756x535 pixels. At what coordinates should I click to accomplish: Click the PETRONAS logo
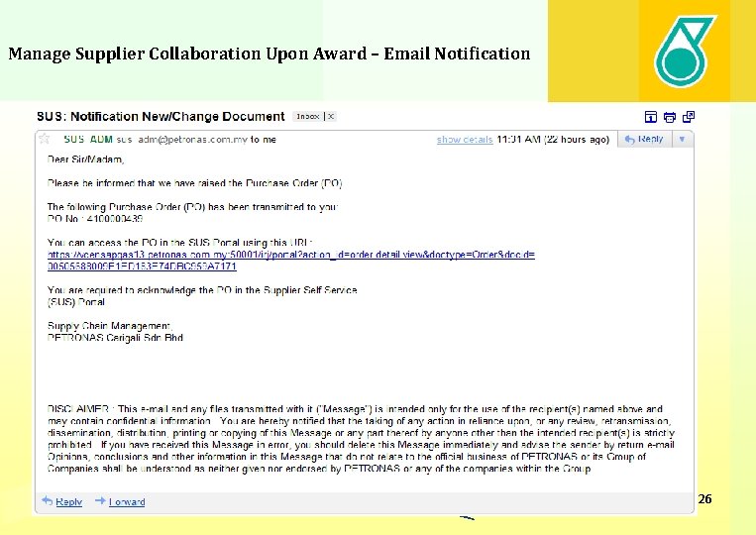[685, 51]
